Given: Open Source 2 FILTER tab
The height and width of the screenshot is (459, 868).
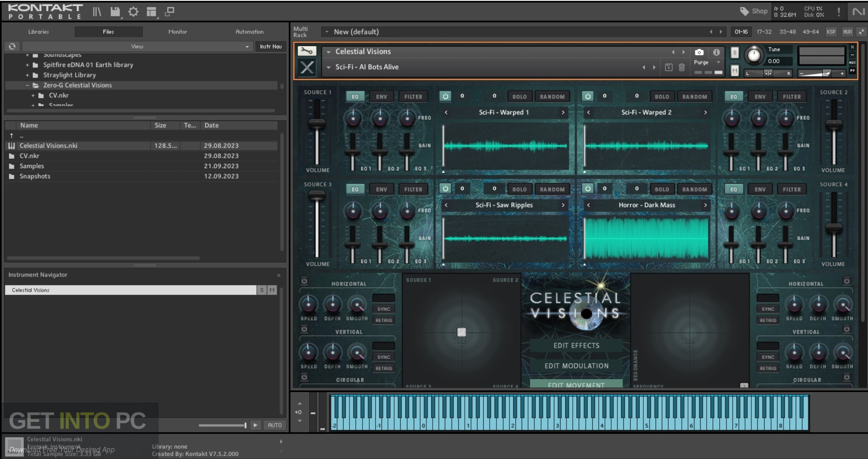Looking at the screenshot, I should (792, 96).
